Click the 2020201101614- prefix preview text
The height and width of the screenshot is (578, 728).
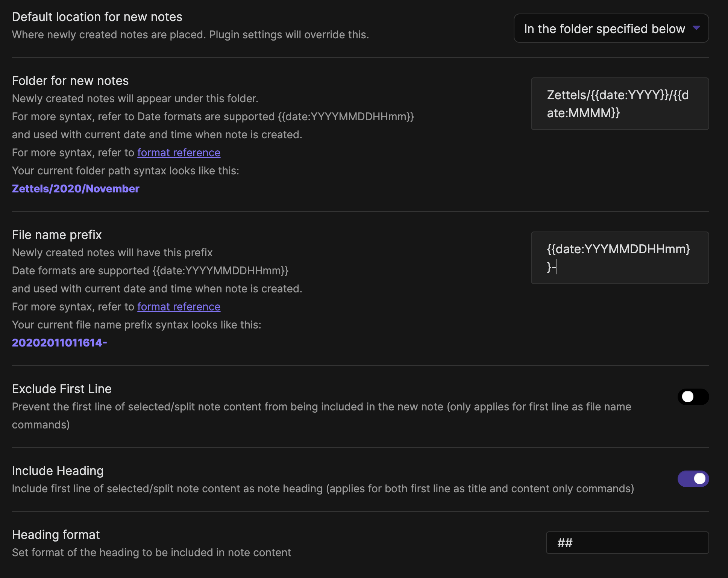click(x=59, y=343)
